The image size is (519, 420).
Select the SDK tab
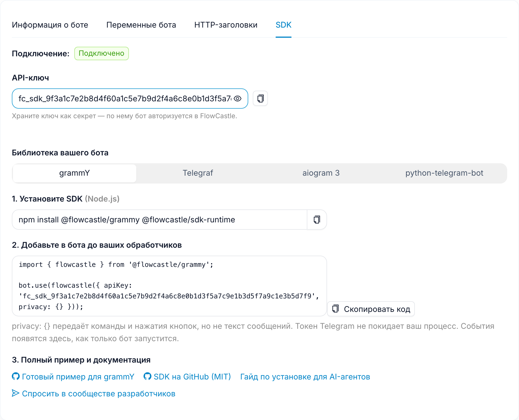tap(283, 25)
